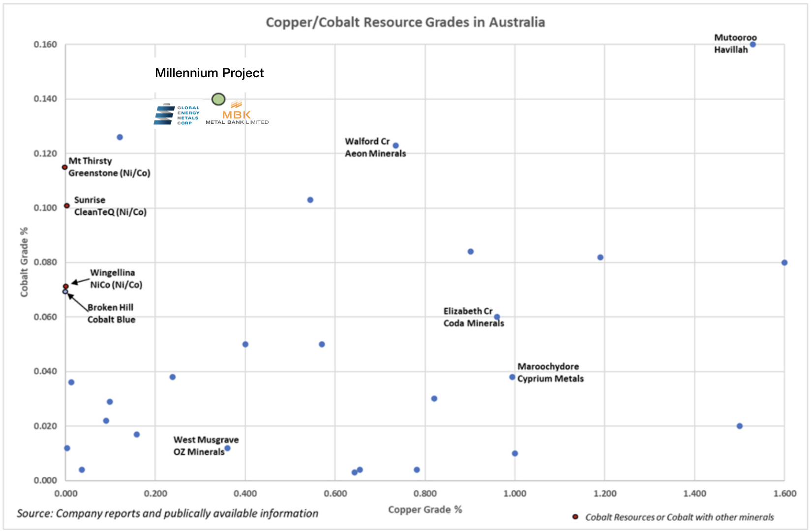Click the 0.100 y-axis tick label
The width and height of the screenshot is (812, 532).
[x=45, y=208]
